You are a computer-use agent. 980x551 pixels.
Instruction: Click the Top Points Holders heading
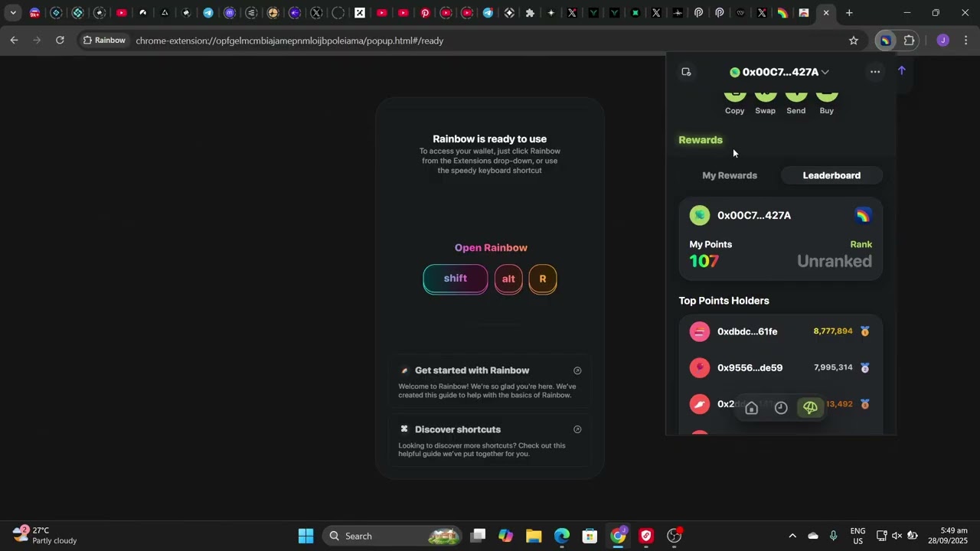(724, 301)
